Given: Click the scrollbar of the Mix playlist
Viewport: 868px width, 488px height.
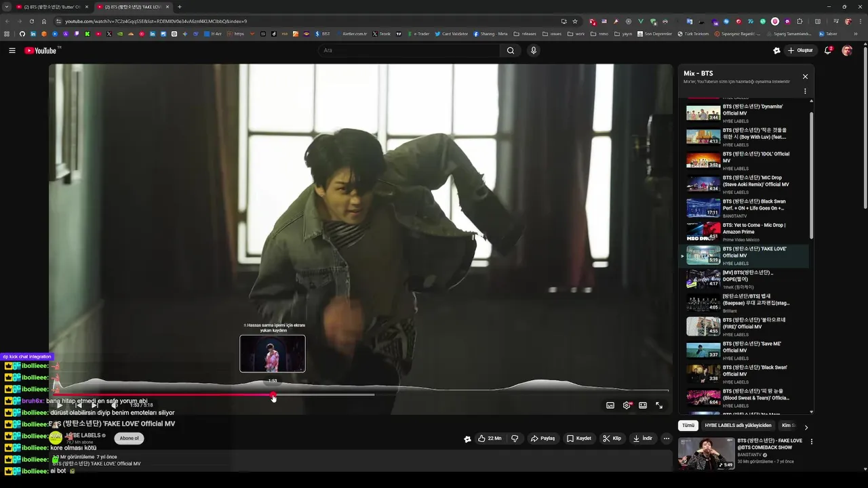Looking at the screenshot, I should tap(811, 176).
